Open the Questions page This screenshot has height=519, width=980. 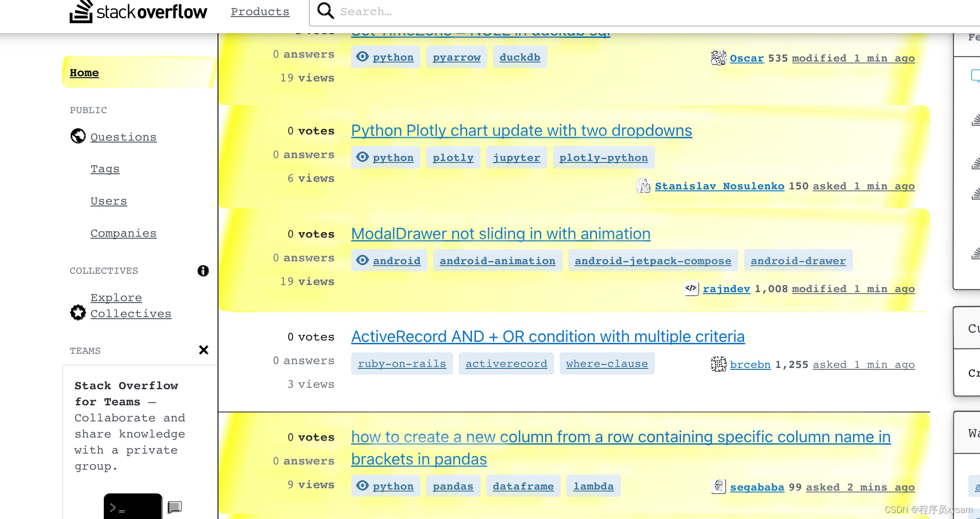tap(123, 136)
